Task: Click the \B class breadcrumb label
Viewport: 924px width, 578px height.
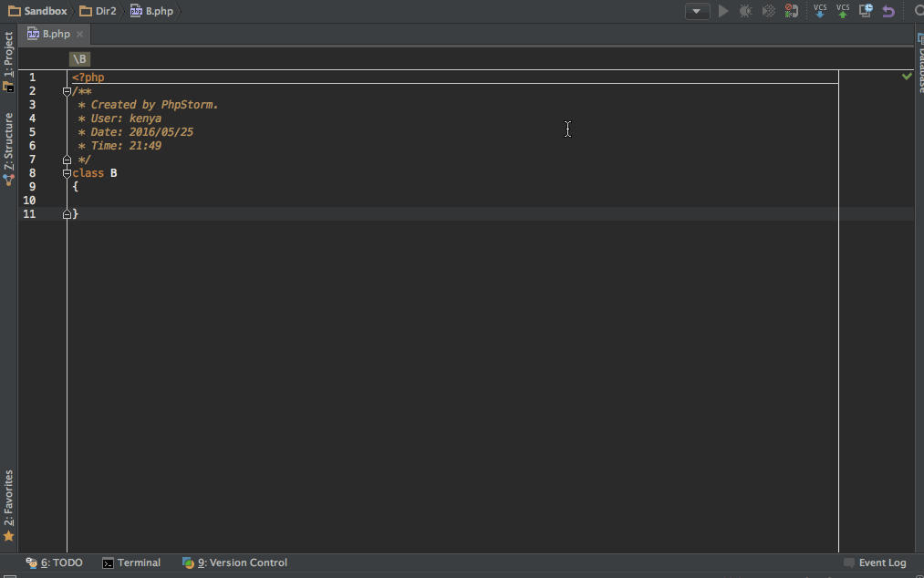Action: pyautogui.click(x=79, y=59)
